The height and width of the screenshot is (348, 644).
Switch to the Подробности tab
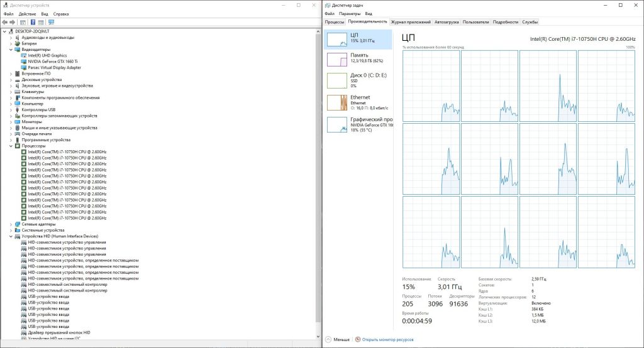coord(505,22)
